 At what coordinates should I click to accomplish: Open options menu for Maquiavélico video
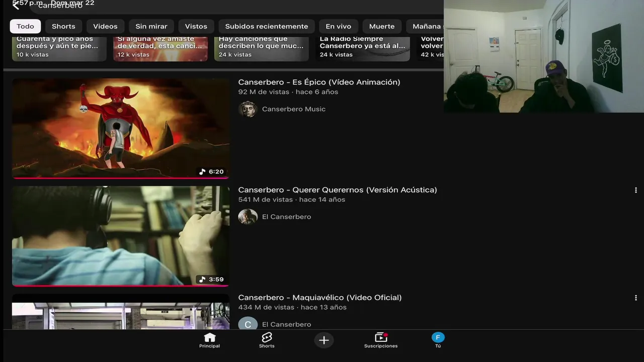[x=636, y=298]
